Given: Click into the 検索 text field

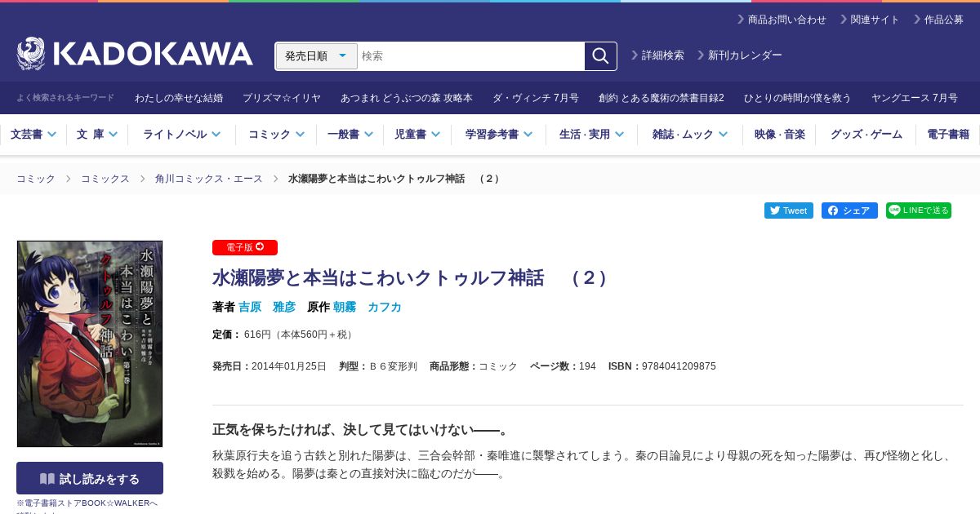Looking at the screenshot, I should pos(471,56).
